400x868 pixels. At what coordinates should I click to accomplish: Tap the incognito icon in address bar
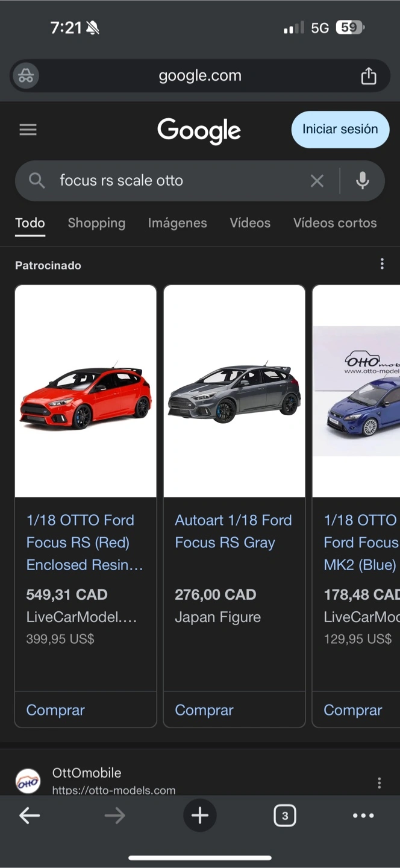click(26, 76)
